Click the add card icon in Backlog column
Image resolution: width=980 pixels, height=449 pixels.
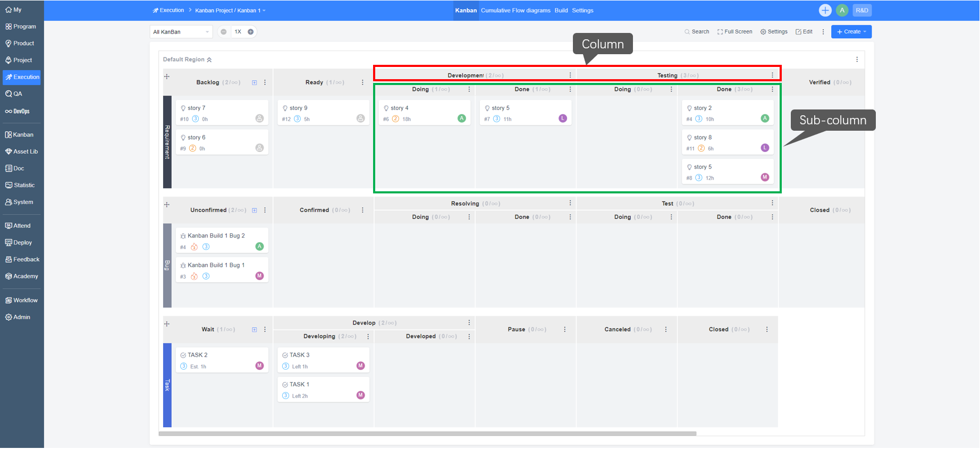[x=255, y=83]
